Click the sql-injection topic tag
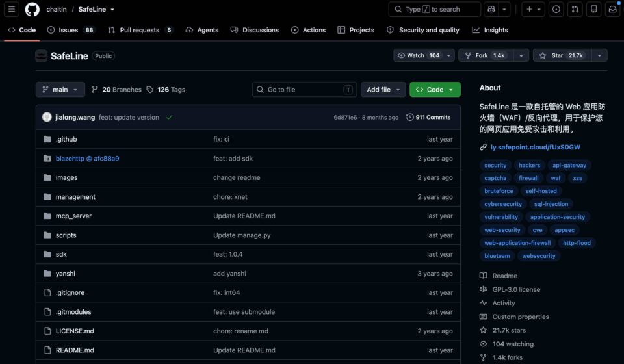The width and height of the screenshot is (624, 364). 551,204
